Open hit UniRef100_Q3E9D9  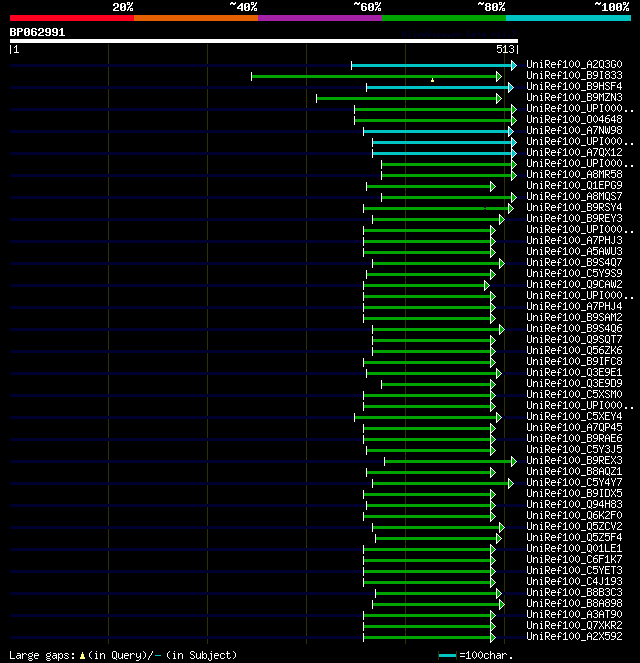click(574, 383)
